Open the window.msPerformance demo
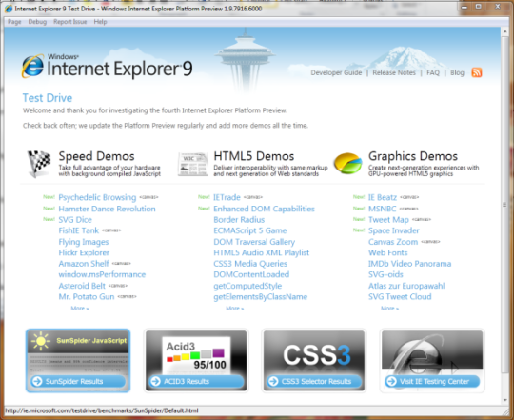514x420 pixels. point(102,274)
